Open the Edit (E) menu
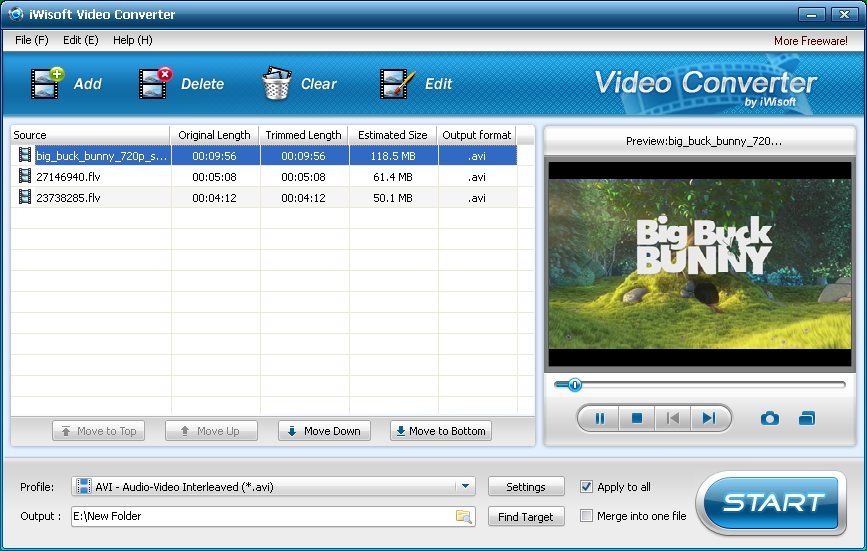The image size is (867, 551). coord(81,40)
